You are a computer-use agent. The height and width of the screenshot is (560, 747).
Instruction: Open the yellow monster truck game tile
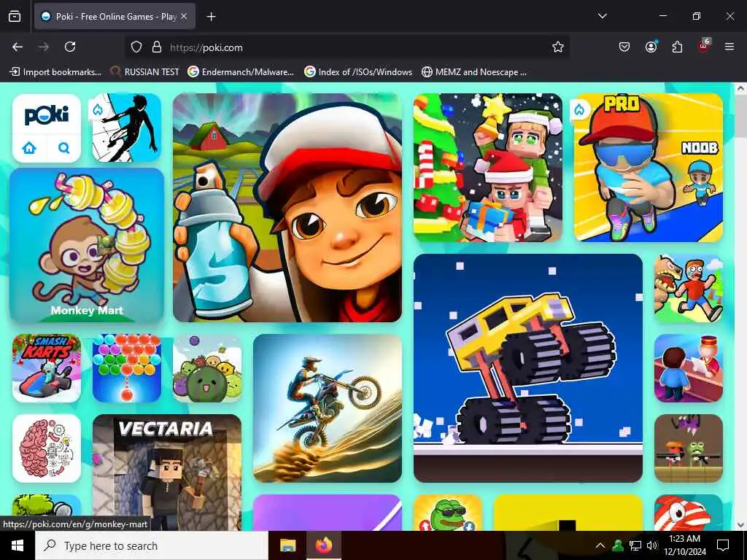pyautogui.click(x=528, y=368)
